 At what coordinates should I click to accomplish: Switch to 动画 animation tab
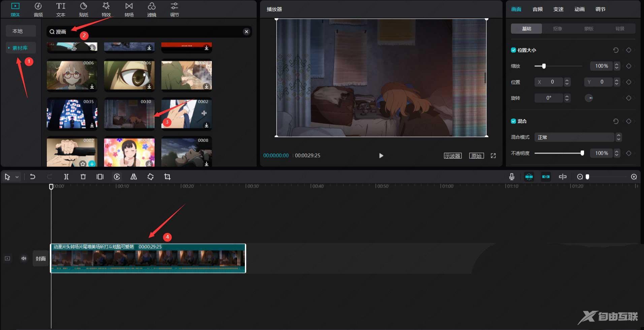point(579,9)
